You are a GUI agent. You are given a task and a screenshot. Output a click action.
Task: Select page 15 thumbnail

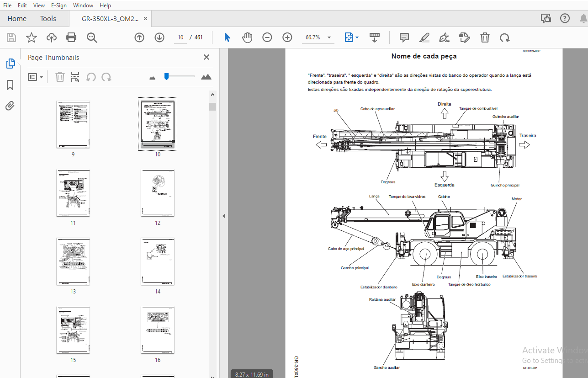click(x=73, y=330)
